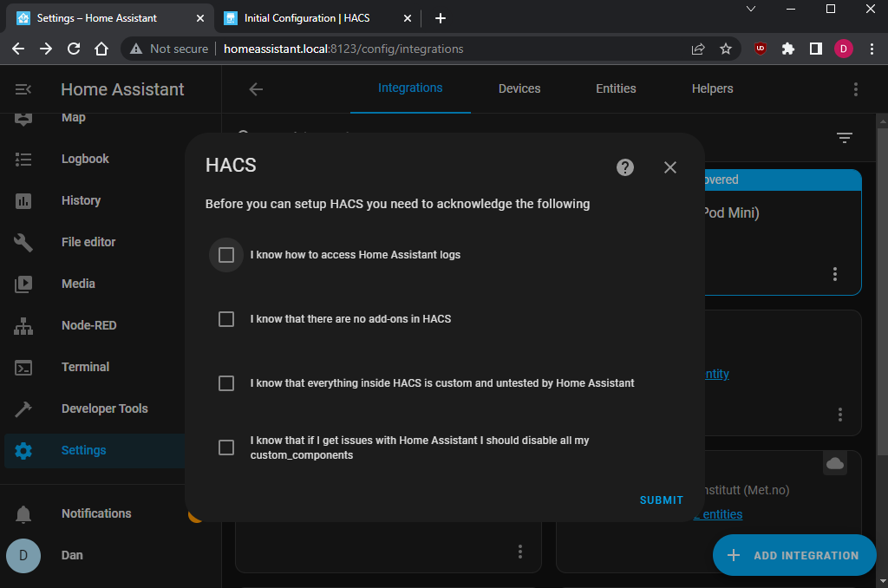The width and height of the screenshot is (888, 588).
Task: Open tab search dropdown chevron
Action: pos(751,9)
